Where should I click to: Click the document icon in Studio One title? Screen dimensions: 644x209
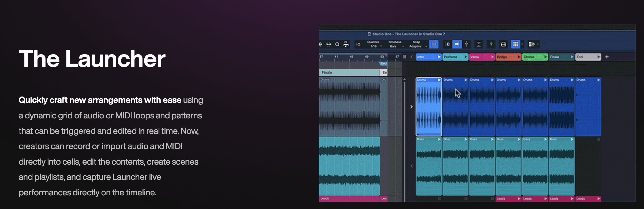tap(369, 34)
